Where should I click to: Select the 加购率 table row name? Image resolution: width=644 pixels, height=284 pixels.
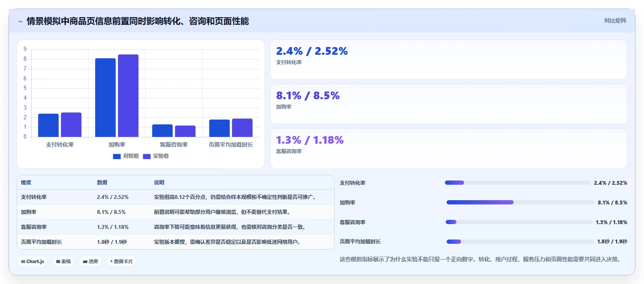pos(29,212)
